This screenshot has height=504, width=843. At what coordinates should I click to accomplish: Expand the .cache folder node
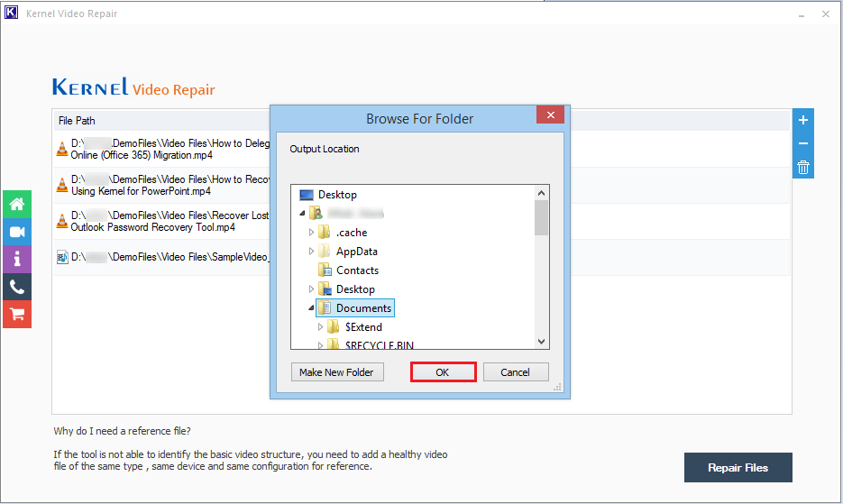[312, 233]
